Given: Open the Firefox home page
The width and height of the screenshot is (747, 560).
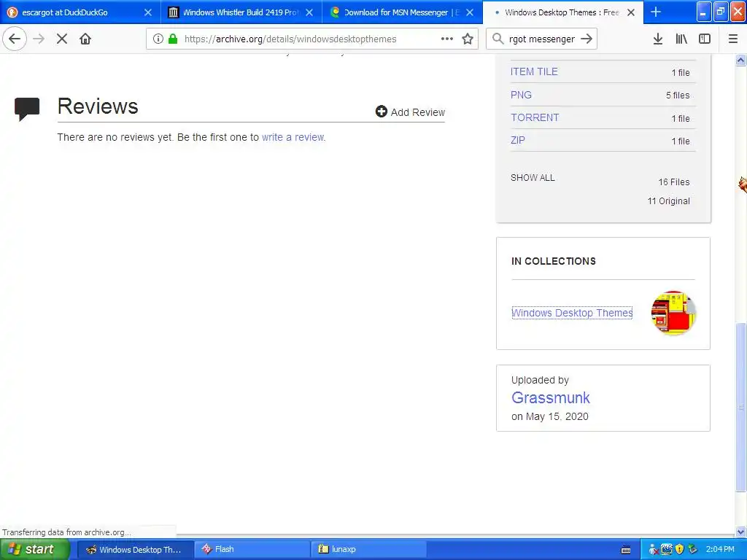Looking at the screenshot, I should (x=85, y=39).
